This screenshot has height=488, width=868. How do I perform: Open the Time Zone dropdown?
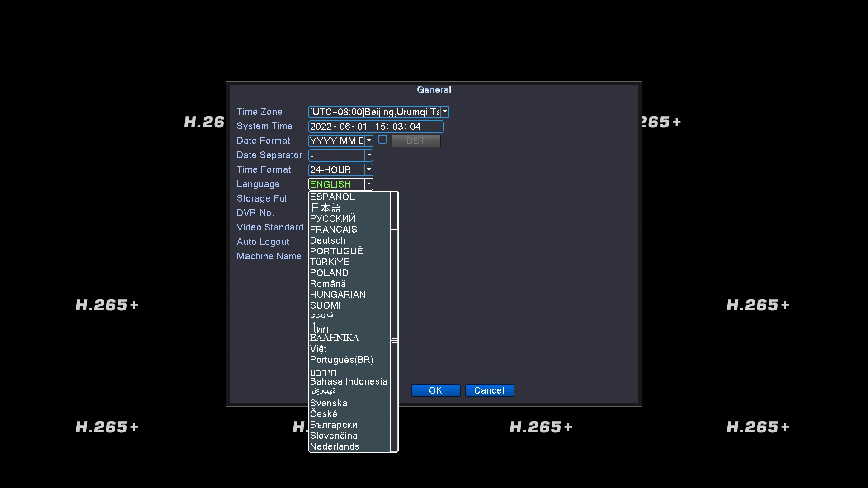click(445, 112)
